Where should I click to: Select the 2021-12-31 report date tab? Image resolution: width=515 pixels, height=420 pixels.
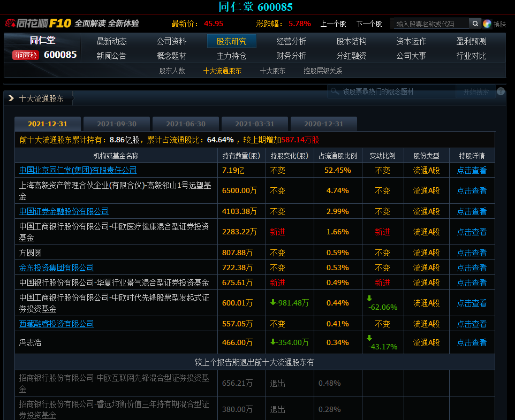coord(48,124)
